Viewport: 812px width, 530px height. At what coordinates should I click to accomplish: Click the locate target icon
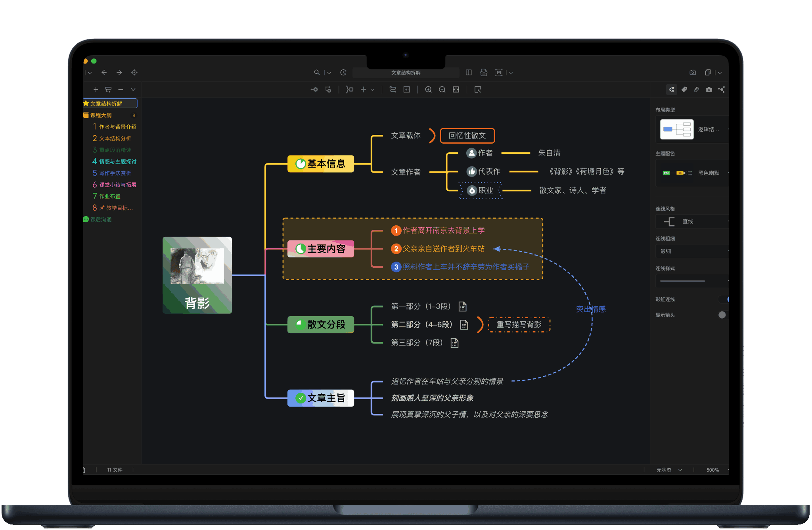(x=134, y=73)
